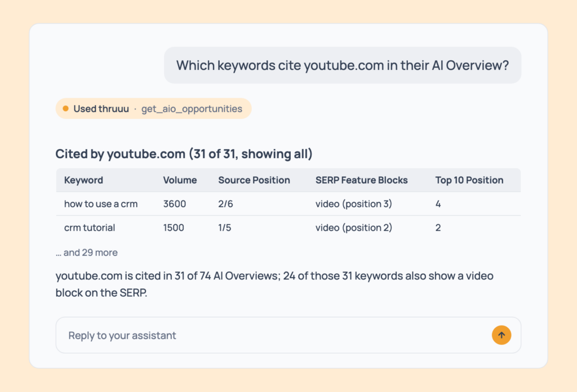Click 'video (position 2)' cell
This screenshot has width=577, height=392.
click(354, 228)
